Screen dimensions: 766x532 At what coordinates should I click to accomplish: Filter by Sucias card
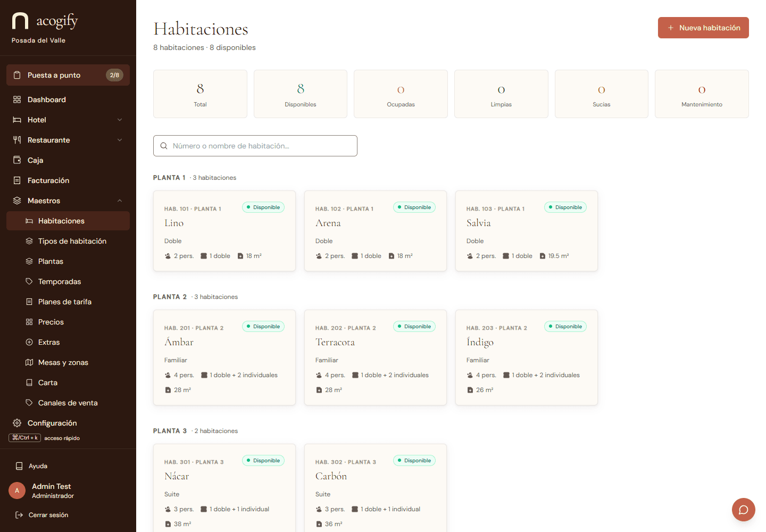click(602, 94)
